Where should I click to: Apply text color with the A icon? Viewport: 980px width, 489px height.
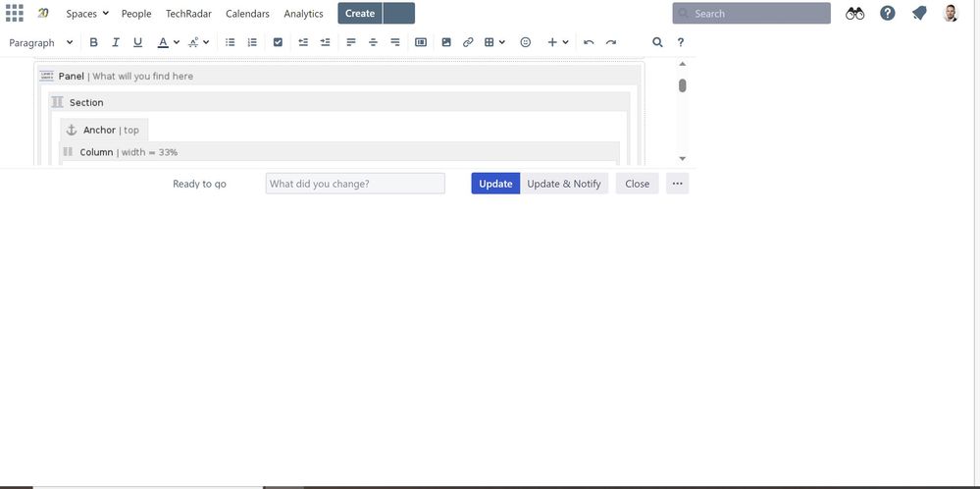click(163, 42)
